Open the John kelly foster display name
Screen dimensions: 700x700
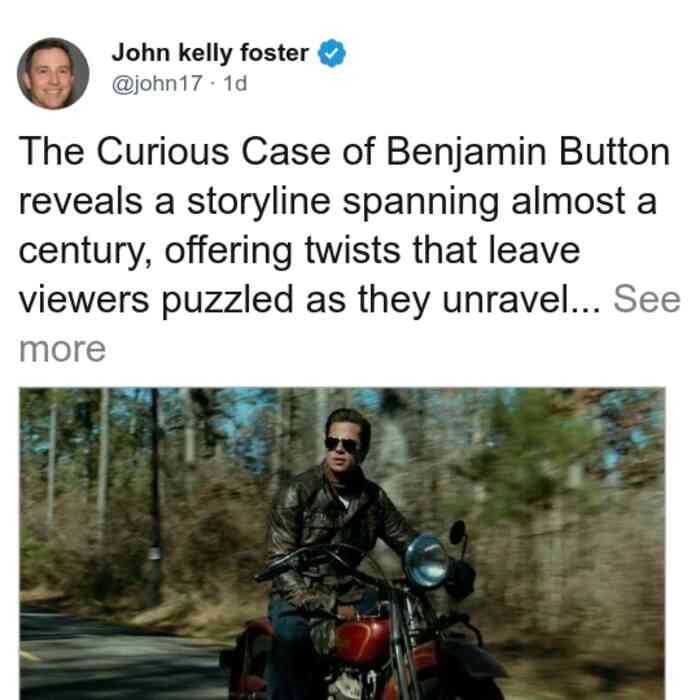[210, 53]
